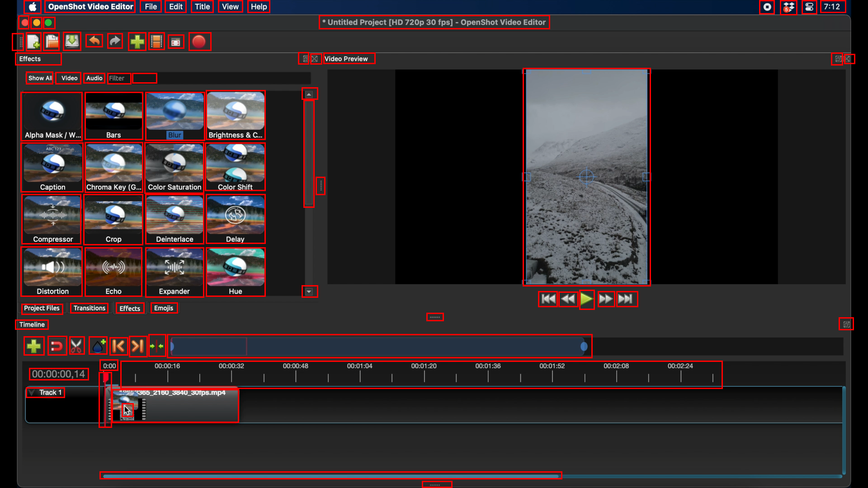Click the Undo arrow icon
Screen dimensions: 868x488
94,41
